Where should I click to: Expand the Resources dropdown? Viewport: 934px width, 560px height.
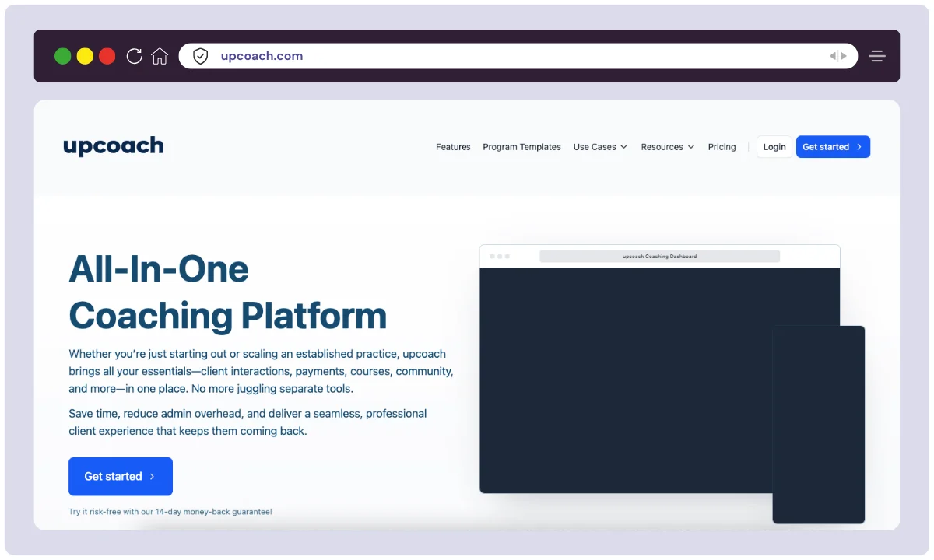[668, 147]
